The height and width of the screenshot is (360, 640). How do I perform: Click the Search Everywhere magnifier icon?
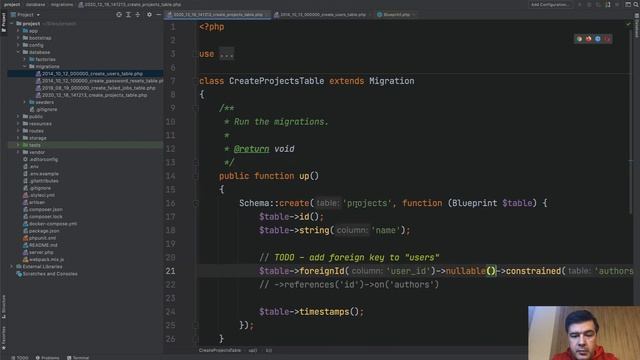click(636, 4)
